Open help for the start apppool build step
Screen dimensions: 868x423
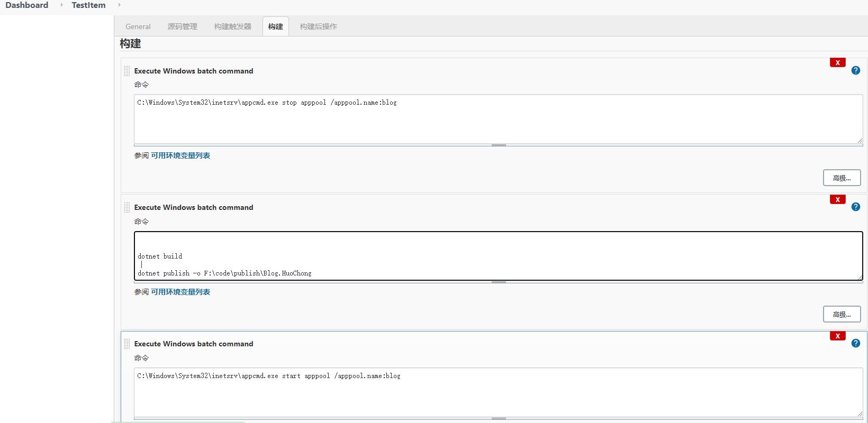[x=856, y=343]
